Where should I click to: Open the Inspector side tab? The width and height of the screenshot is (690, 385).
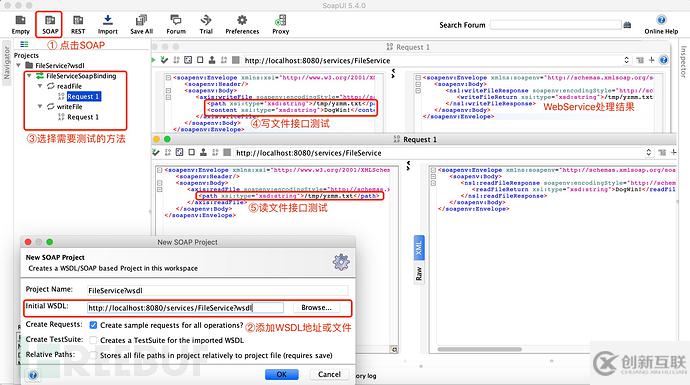click(683, 62)
